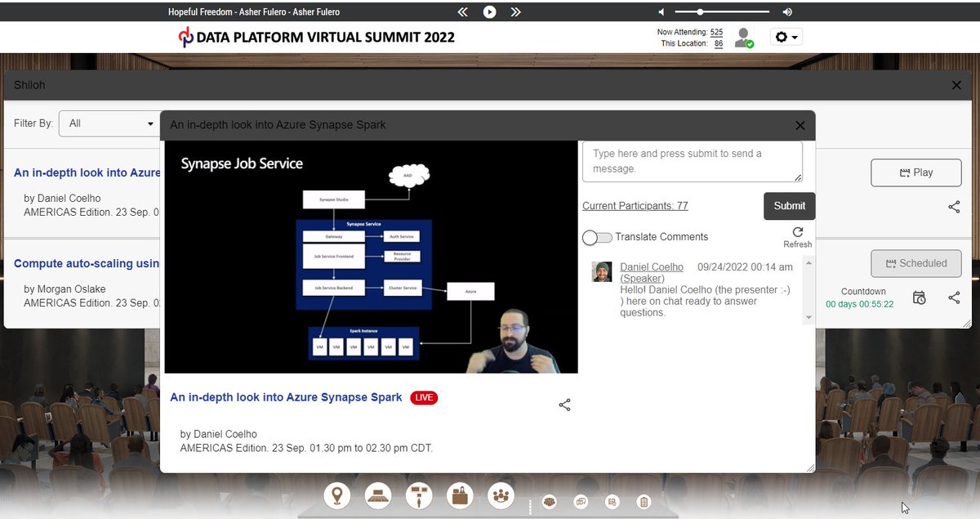Open Current Participants: 77 list
Viewport: 980px width, 519px height.
(x=635, y=206)
